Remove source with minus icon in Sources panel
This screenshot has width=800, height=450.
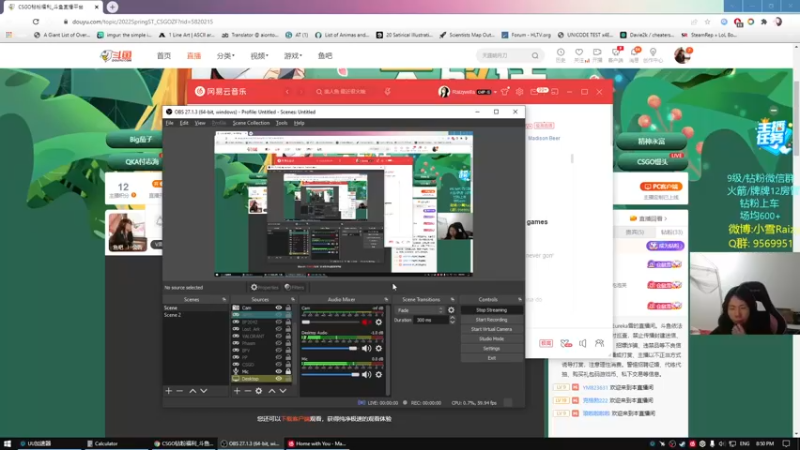247,391
